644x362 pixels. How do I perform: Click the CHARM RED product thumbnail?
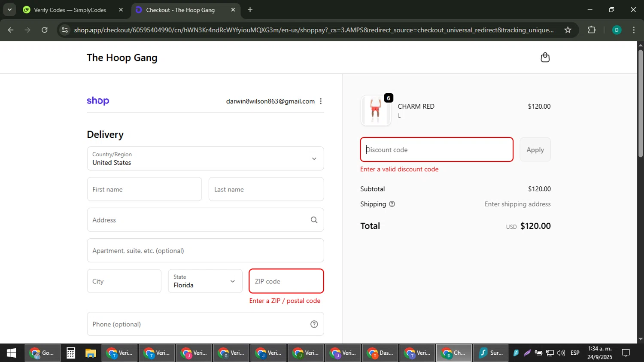click(376, 111)
